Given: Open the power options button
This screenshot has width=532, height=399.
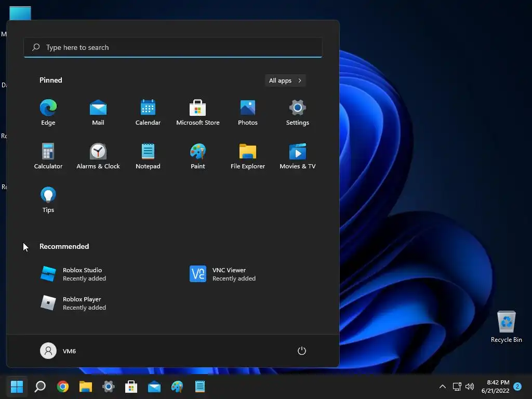Looking at the screenshot, I should [302, 351].
